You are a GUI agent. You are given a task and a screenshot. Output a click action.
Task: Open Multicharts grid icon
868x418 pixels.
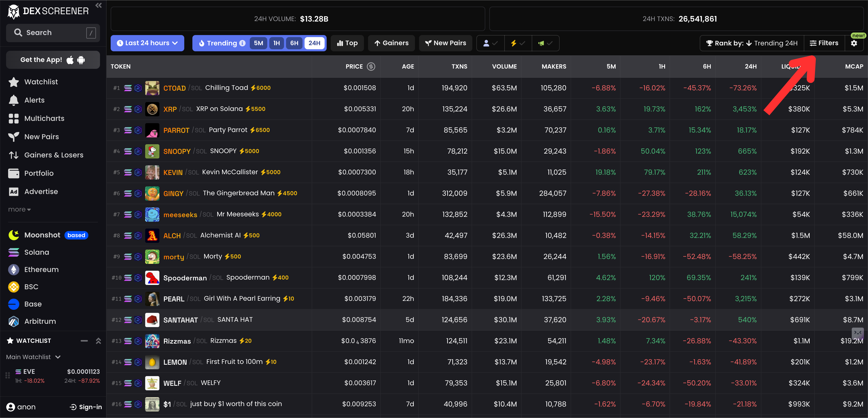[x=13, y=118]
